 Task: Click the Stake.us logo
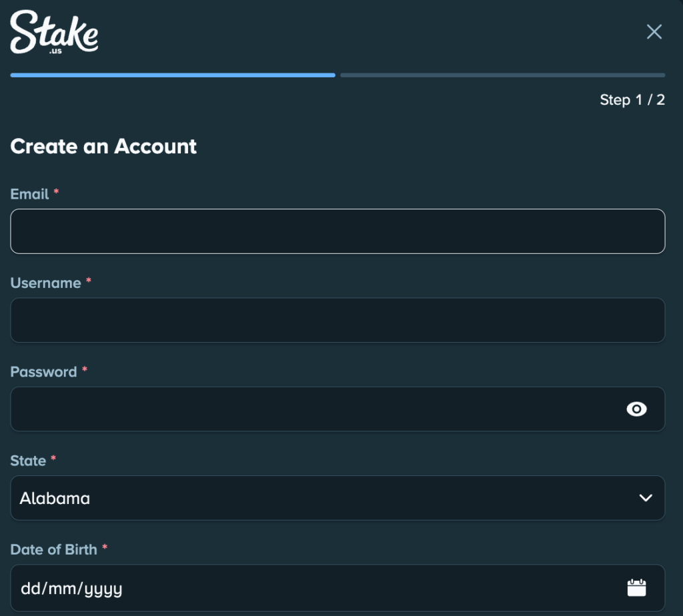point(53,33)
